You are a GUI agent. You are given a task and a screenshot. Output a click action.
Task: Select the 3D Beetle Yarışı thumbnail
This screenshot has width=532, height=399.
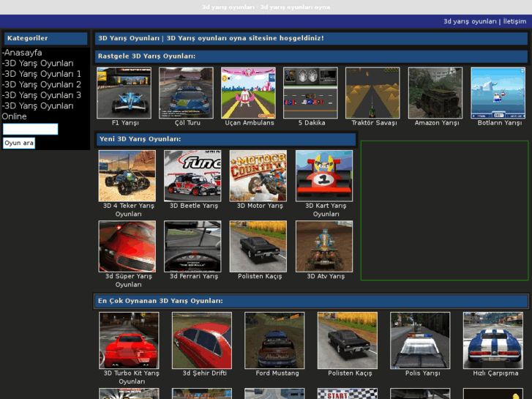click(194, 176)
